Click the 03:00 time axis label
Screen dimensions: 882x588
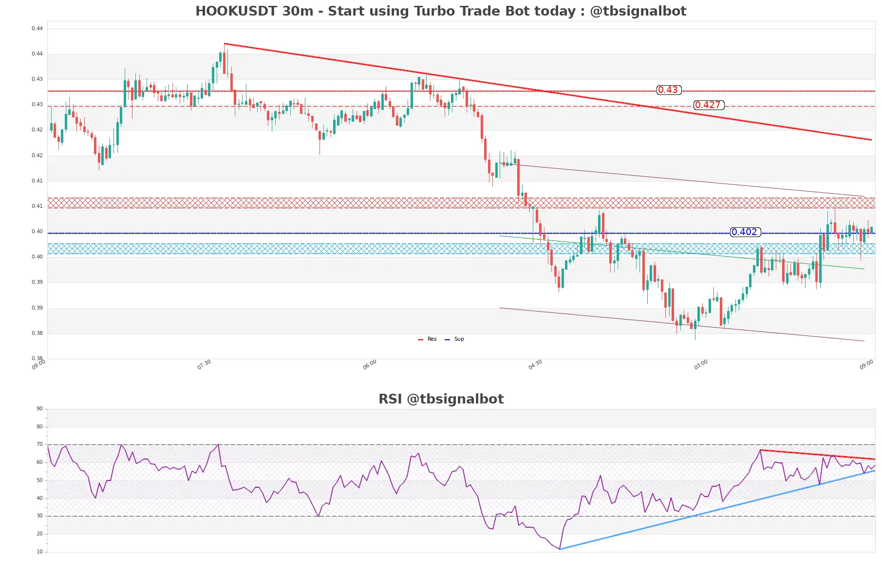[701, 365]
